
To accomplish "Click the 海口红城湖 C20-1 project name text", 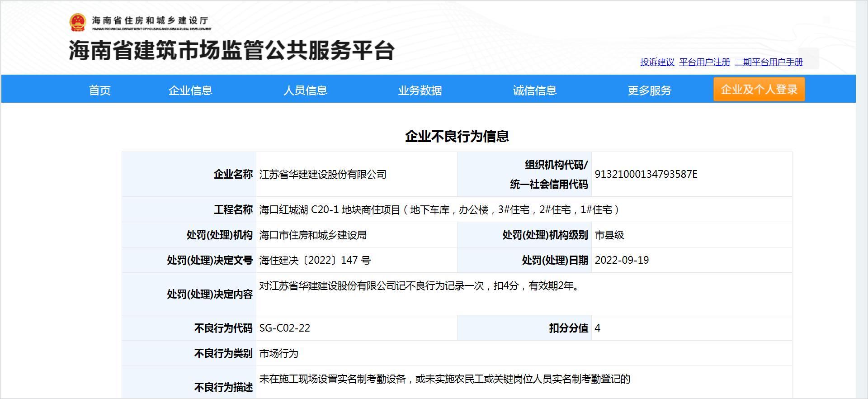I will click(x=439, y=210).
